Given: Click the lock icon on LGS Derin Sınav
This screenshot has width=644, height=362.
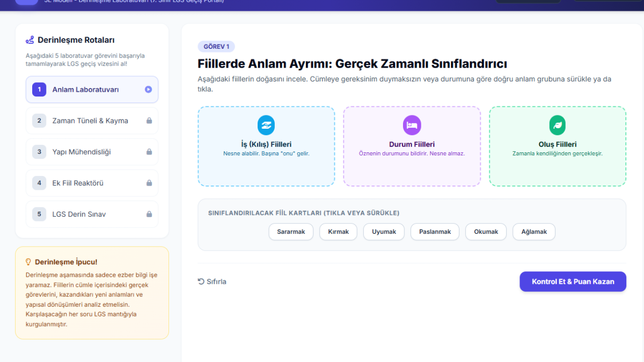Looking at the screenshot, I should point(149,214).
